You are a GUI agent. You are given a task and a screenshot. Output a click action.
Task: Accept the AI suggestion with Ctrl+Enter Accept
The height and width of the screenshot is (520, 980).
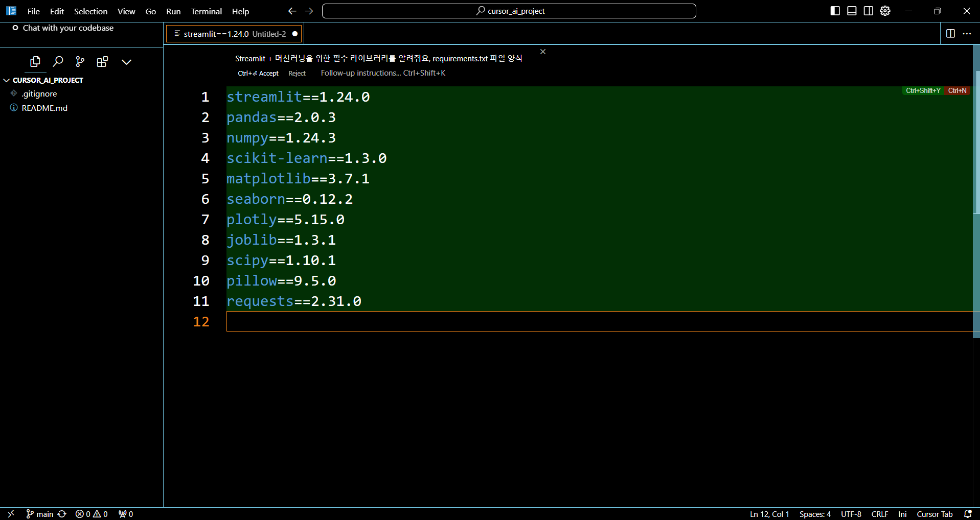click(258, 73)
